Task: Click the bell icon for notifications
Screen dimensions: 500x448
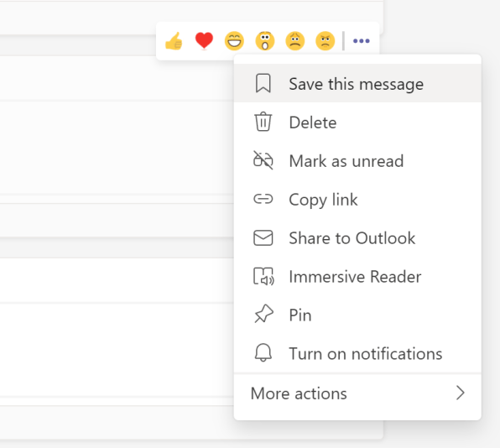Action: 263,353
